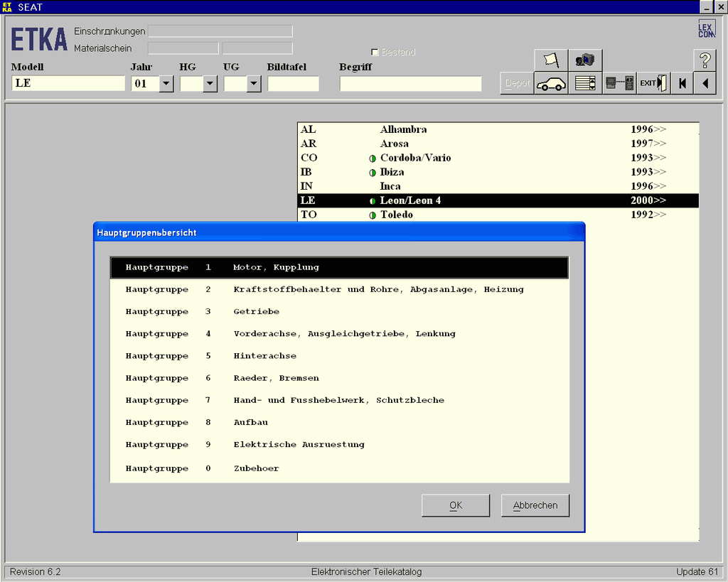
Task: Select Hauptgruppe 0 Zubehoer
Action: click(339, 468)
